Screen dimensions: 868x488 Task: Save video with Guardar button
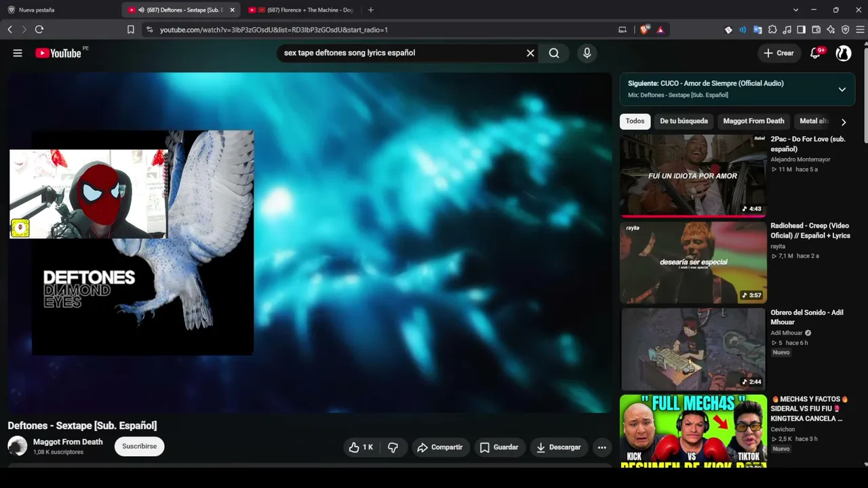(499, 447)
